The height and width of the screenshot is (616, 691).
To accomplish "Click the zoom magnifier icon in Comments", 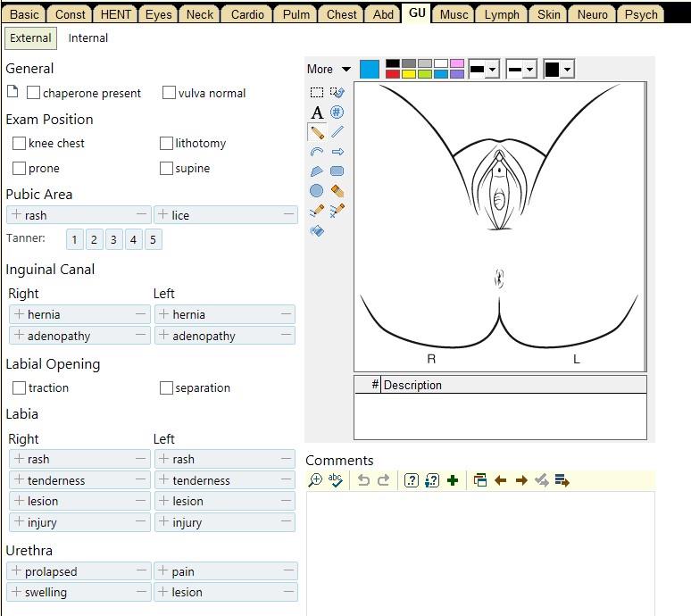I will [x=315, y=480].
